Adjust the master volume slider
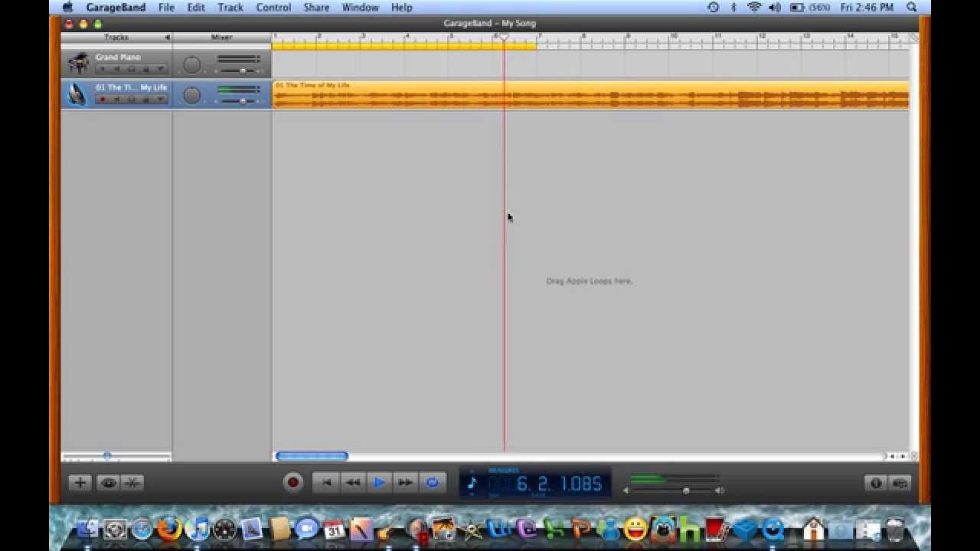Viewport: 980px width, 551px height. pos(686,491)
